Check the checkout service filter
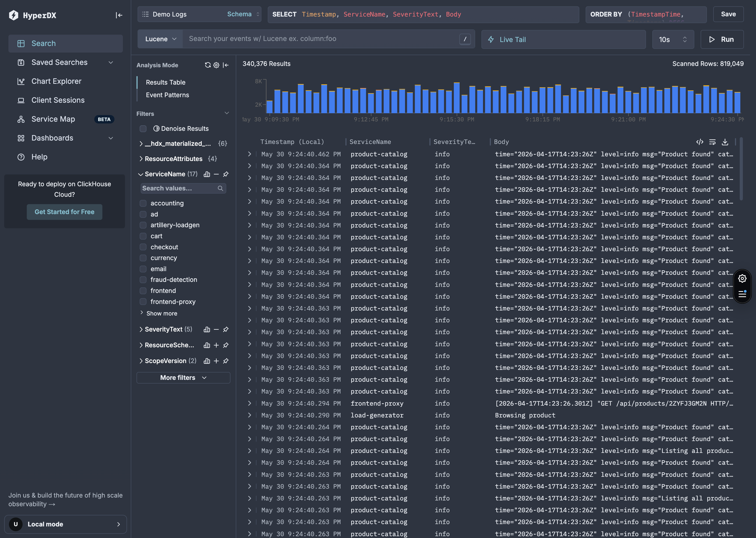The image size is (756, 538). pyautogui.click(x=143, y=247)
